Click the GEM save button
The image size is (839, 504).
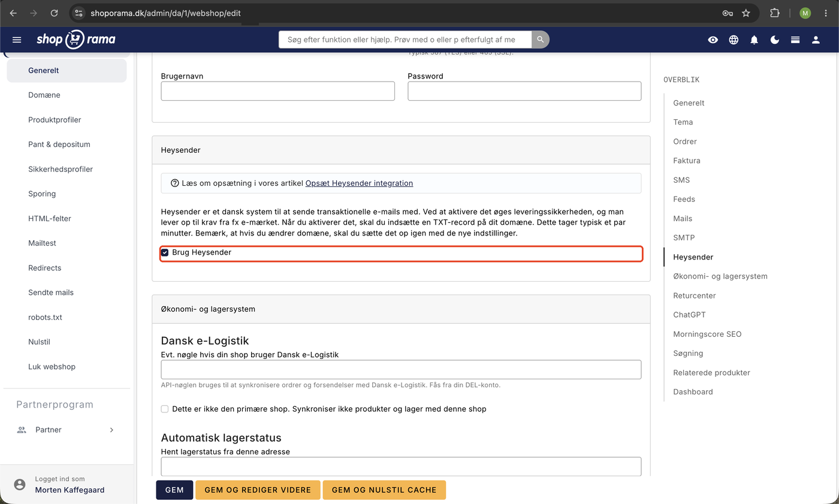coord(174,490)
